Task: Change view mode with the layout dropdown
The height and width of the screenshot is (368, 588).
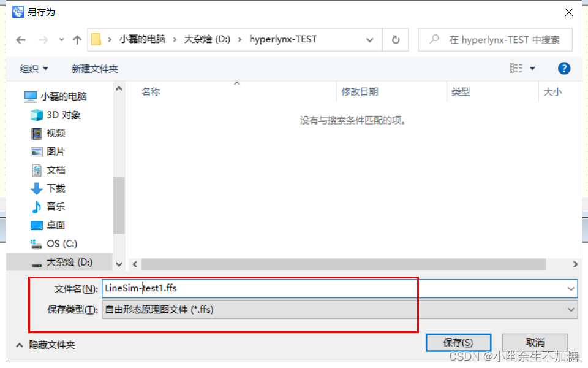Action: tap(532, 68)
